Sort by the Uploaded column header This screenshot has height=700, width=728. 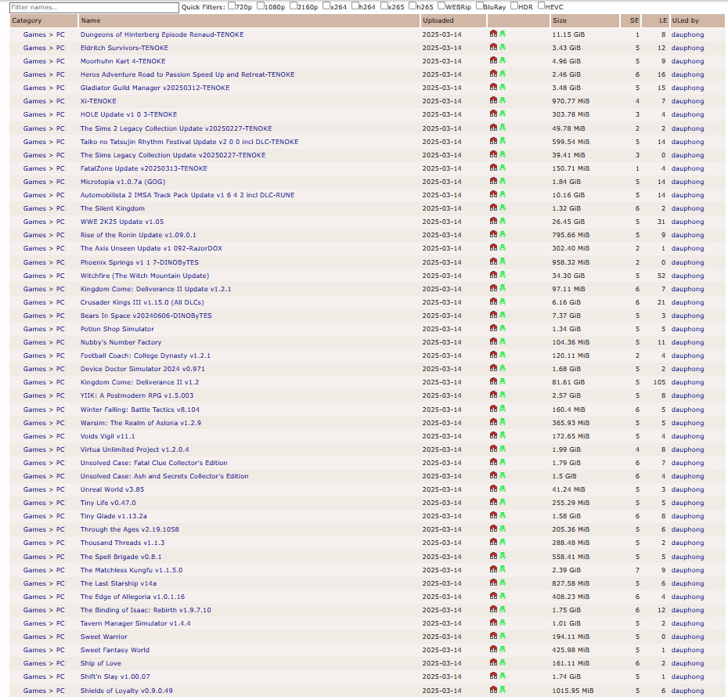[453, 20]
